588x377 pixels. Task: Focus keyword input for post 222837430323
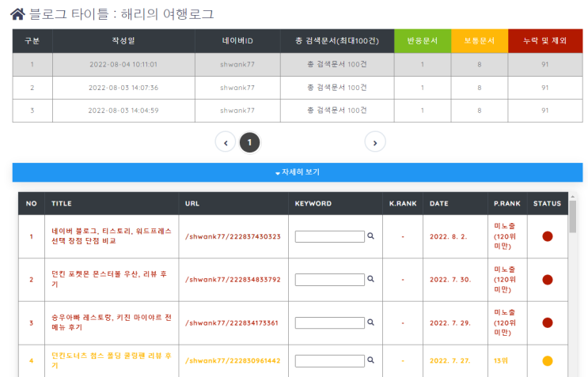coord(330,236)
